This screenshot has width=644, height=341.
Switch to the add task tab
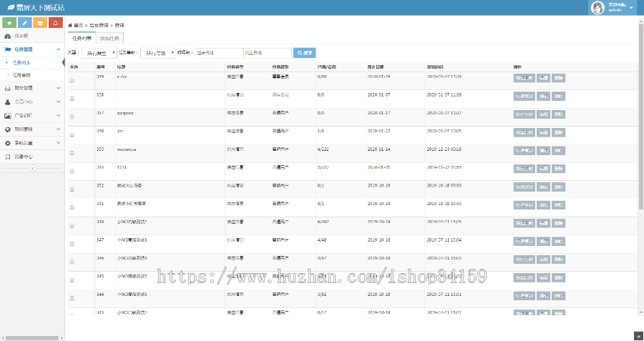coord(109,39)
